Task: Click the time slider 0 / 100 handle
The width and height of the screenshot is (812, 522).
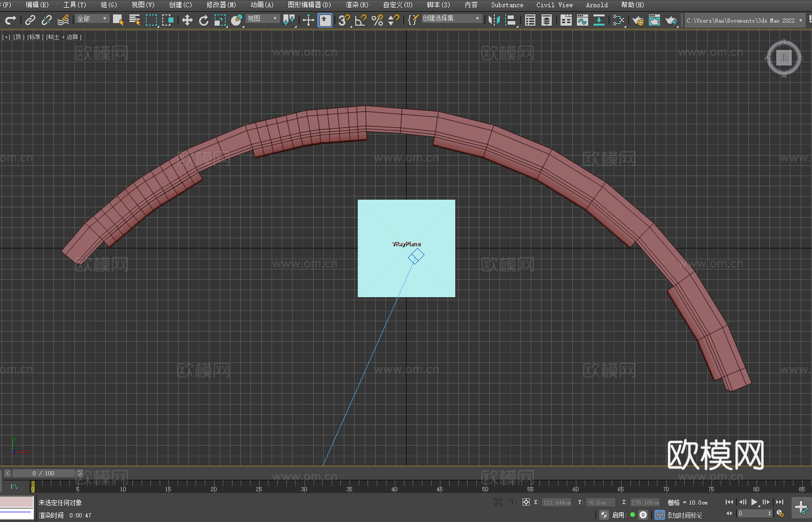Action: [x=44, y=473]
